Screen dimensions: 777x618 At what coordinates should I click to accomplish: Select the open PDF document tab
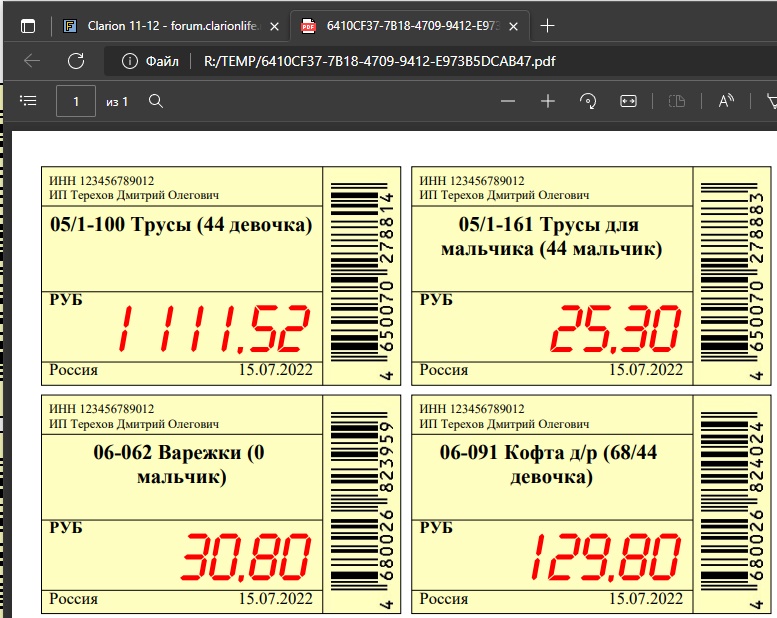point(410,25)
